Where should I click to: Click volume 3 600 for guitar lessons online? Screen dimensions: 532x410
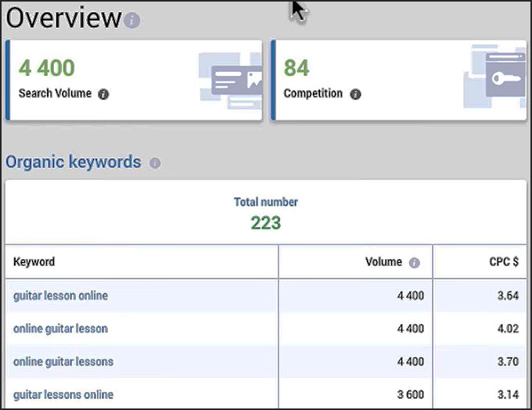tap(411, 394)
